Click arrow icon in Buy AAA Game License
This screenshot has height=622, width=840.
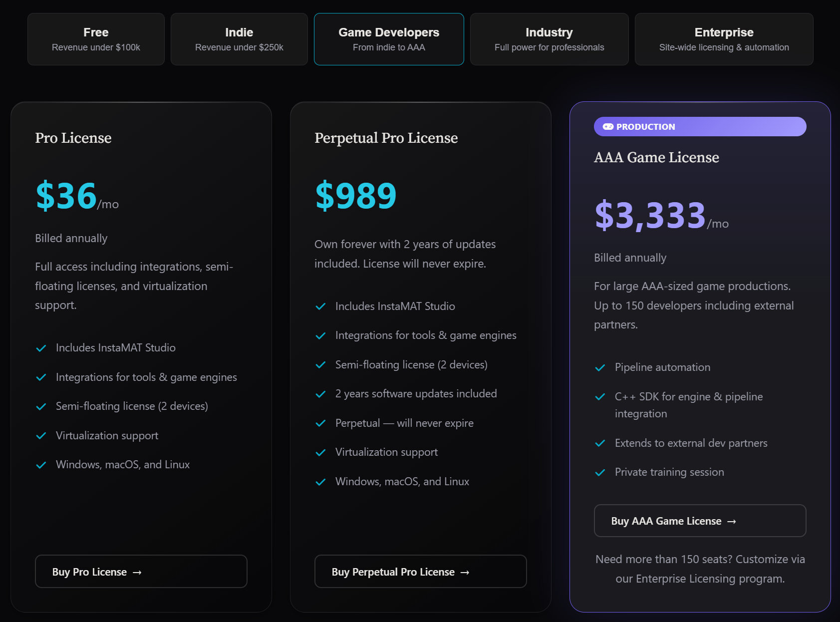[732, 522]
